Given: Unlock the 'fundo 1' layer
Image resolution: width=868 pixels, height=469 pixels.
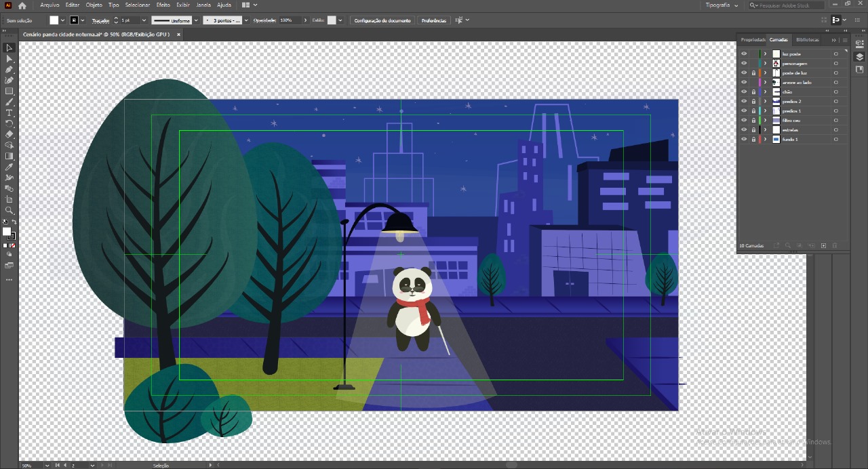Looking at the screenshot, I should pos(753,140).
